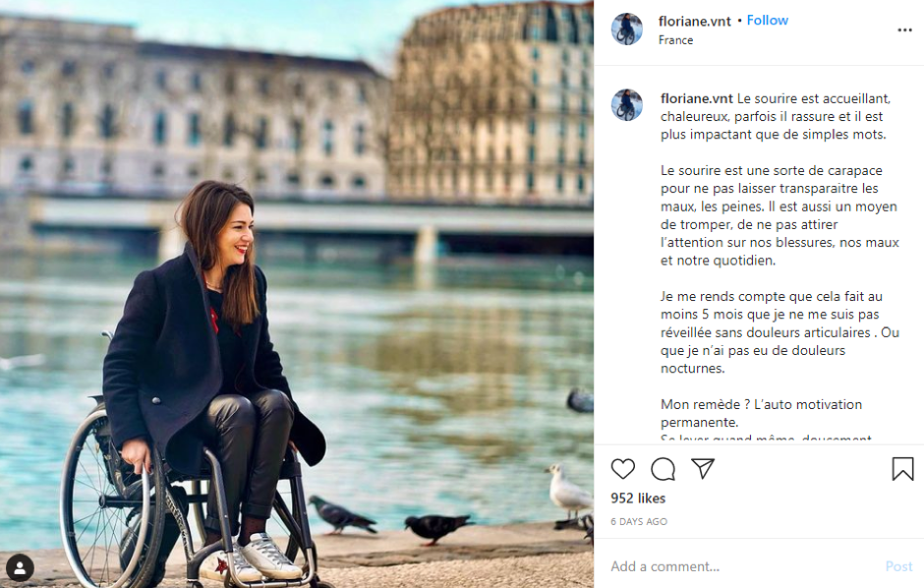This screenshot has height=588, width=924.
Task: Click the Mon remède caption paragraph
Action: (761, 413)
